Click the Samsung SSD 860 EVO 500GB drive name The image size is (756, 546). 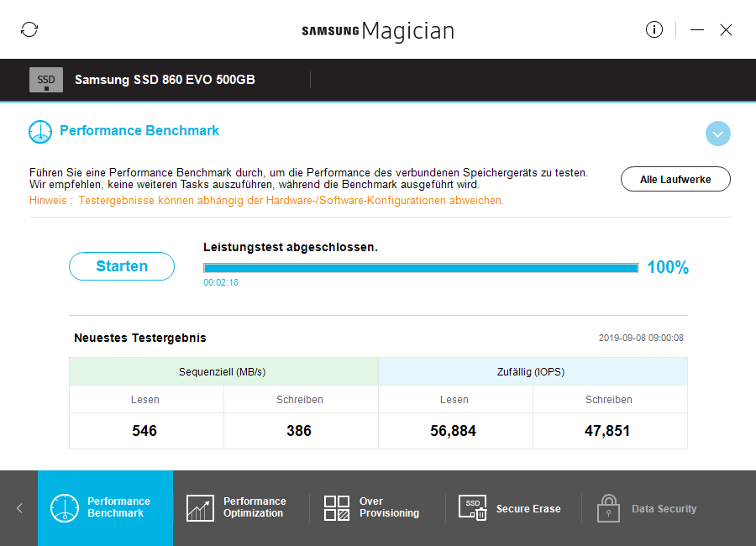165,80
